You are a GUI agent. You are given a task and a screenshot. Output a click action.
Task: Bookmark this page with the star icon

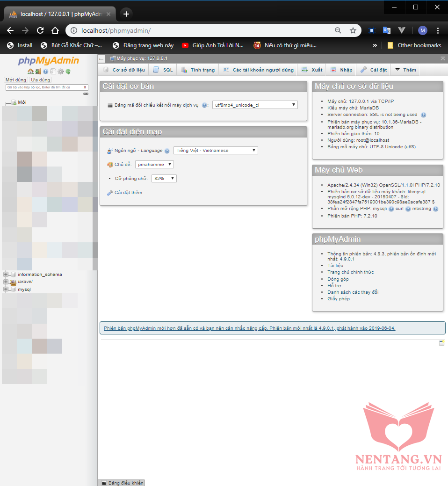point(353,30)
